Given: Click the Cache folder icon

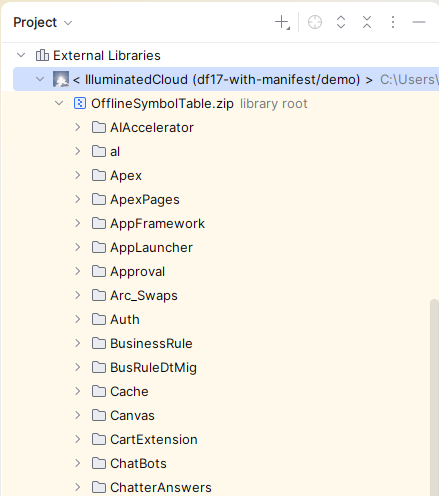Looking at the screenshot, I should [x=99, y=391].
